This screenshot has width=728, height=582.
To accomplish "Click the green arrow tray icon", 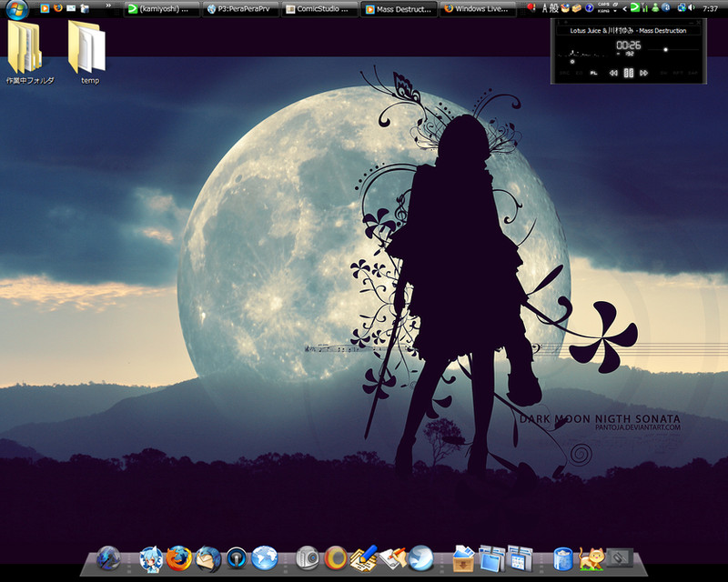I will [635, 7].
